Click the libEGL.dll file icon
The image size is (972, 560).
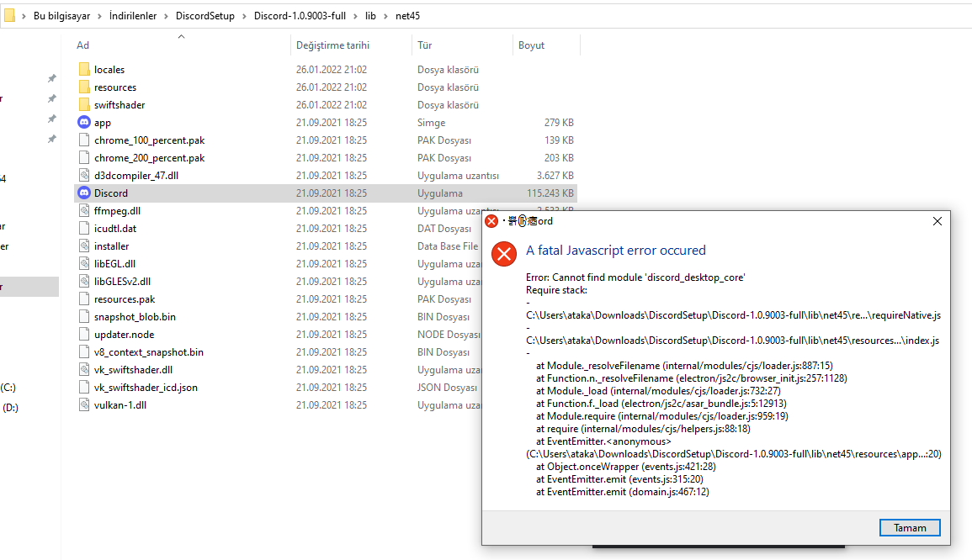coord(84,264)
